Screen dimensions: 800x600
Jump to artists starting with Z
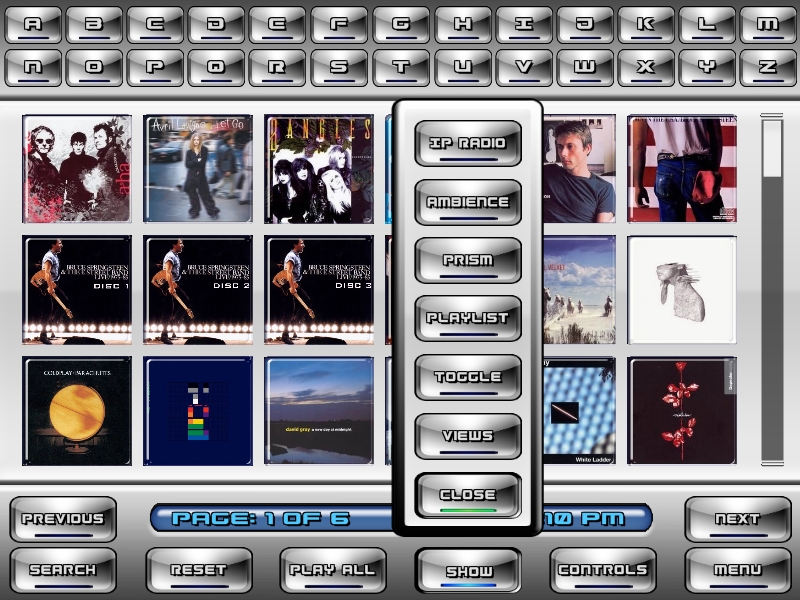pos(768,67)
